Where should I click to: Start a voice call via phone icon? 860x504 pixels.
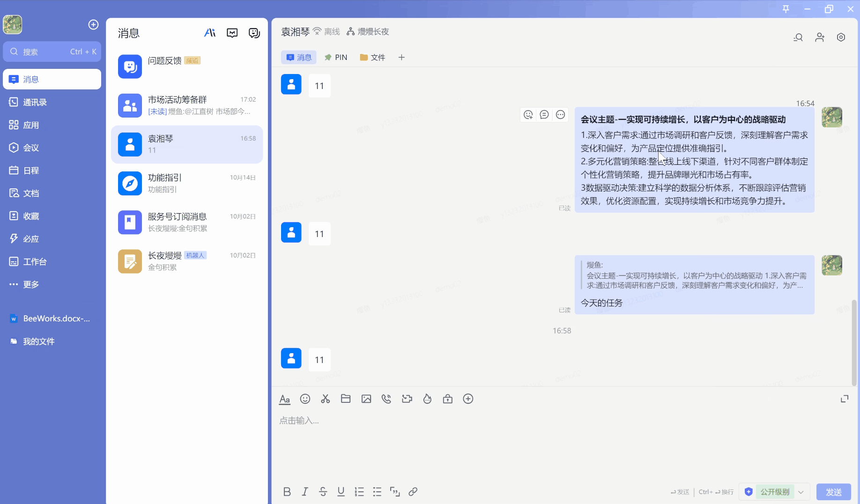[x=386, y=399]
